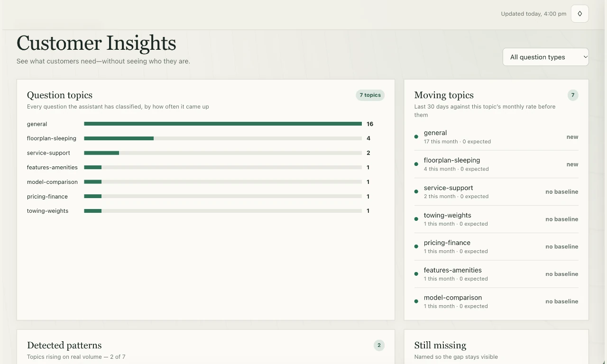Open the floorplan-sleeping row in Moving topics
The width and height of the screenshot is (607, 364).
pos(497,164)
